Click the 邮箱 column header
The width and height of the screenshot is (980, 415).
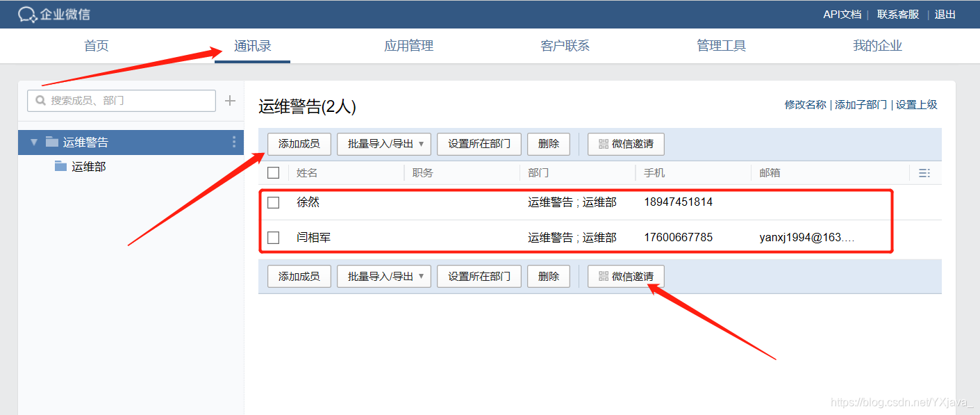point(770,173)
